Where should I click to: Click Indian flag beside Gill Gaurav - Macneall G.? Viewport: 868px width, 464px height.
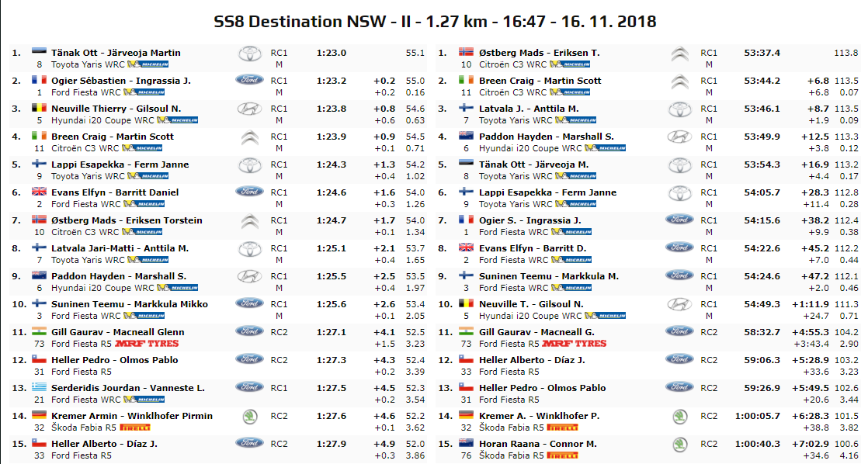click(x=467, y=331)
